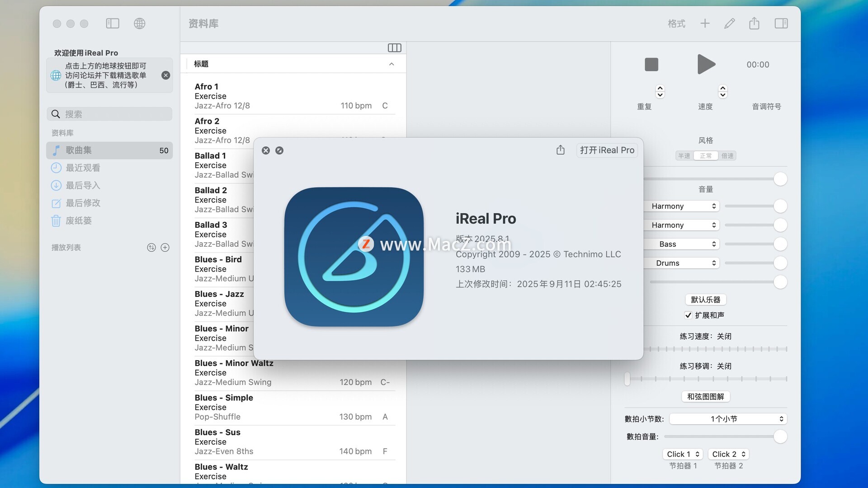This screenshot has width=868, height=488.
Task: Select the 正常 style option
Action: (706, 156)
